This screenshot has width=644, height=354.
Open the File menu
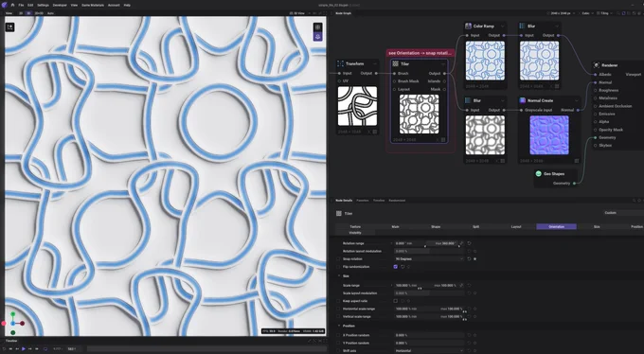click(x=21, y=5)
